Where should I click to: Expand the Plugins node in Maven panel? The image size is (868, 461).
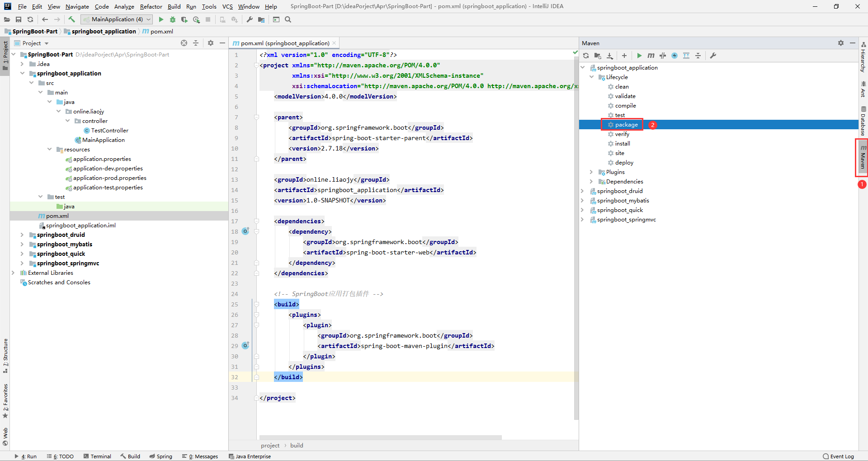click(x=591, y=172)
